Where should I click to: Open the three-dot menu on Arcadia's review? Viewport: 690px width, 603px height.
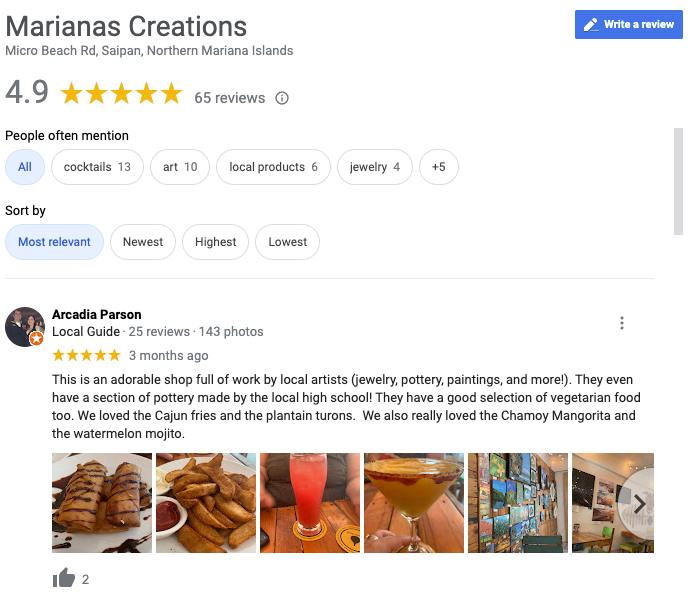[621, 323]
